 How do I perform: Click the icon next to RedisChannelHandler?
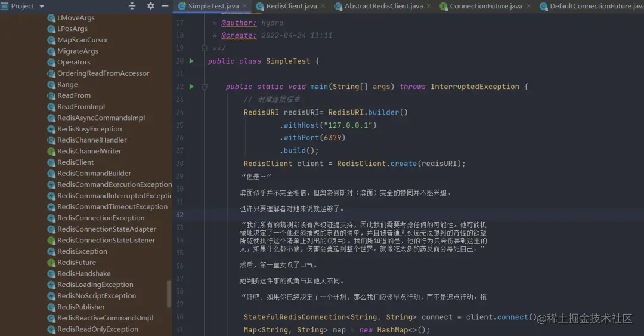pyautogui.click(x=51, y=140)
